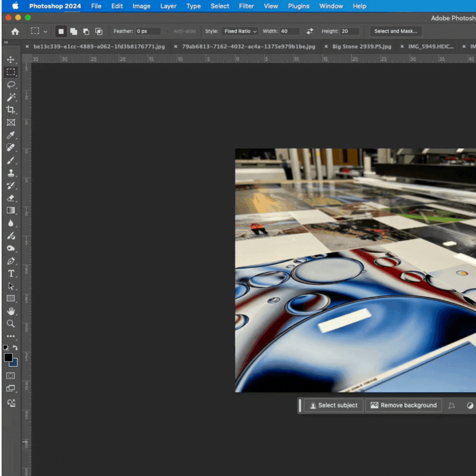Swap foreground and background colors
The image size is (476, 476).
(x=15, y=347)
